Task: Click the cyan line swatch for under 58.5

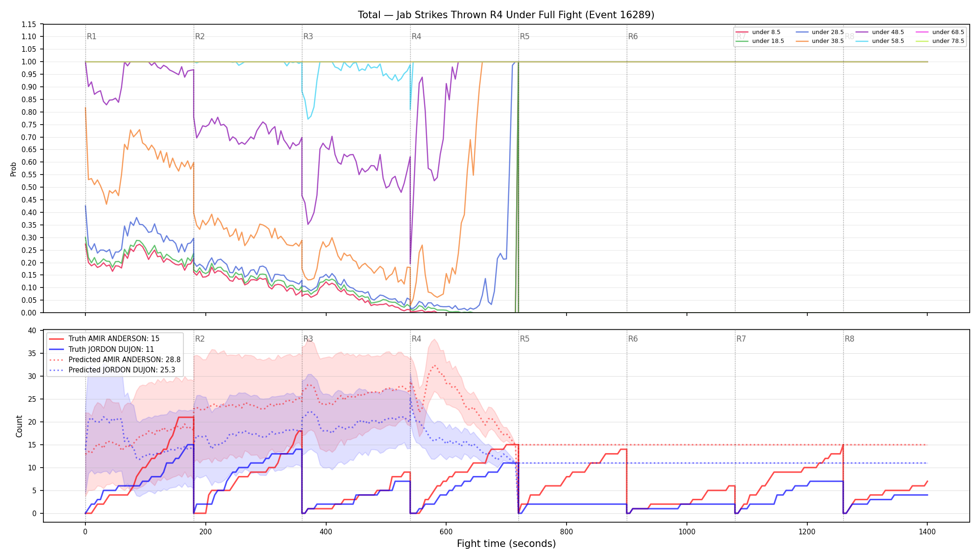Action: pyautogui.click(x=862, y=41)
